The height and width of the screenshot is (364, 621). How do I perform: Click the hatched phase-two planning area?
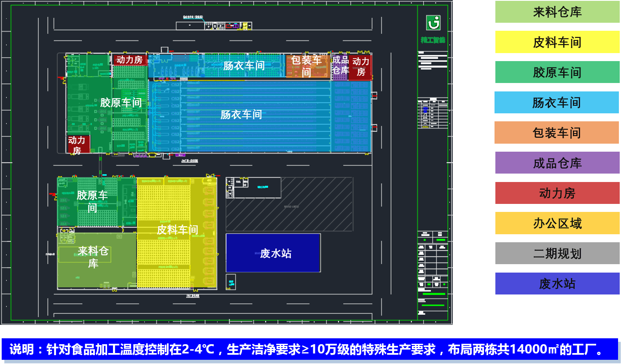click(x=289, y=204)
